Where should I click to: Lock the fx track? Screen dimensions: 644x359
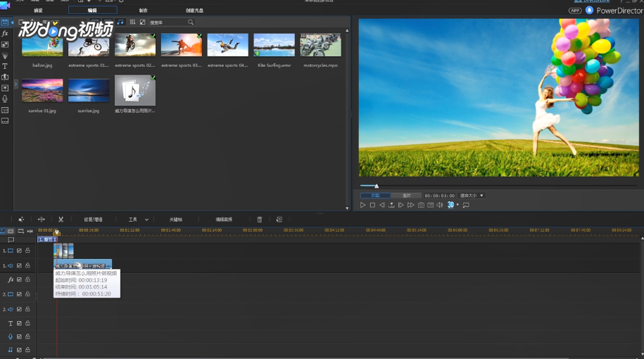pyautogui.click(x=27, y=279)
